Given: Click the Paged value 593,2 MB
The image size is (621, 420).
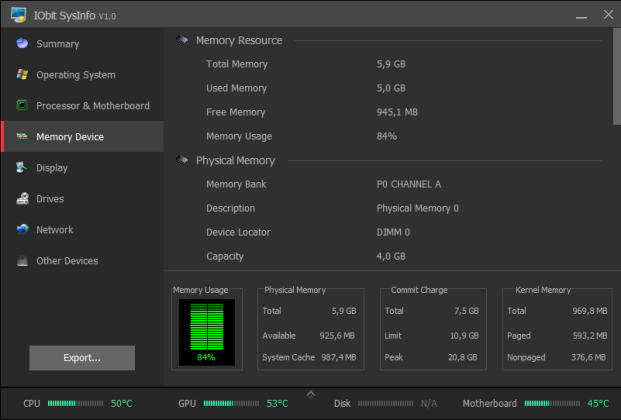Looking at the screenshot, I should [590, 336].
